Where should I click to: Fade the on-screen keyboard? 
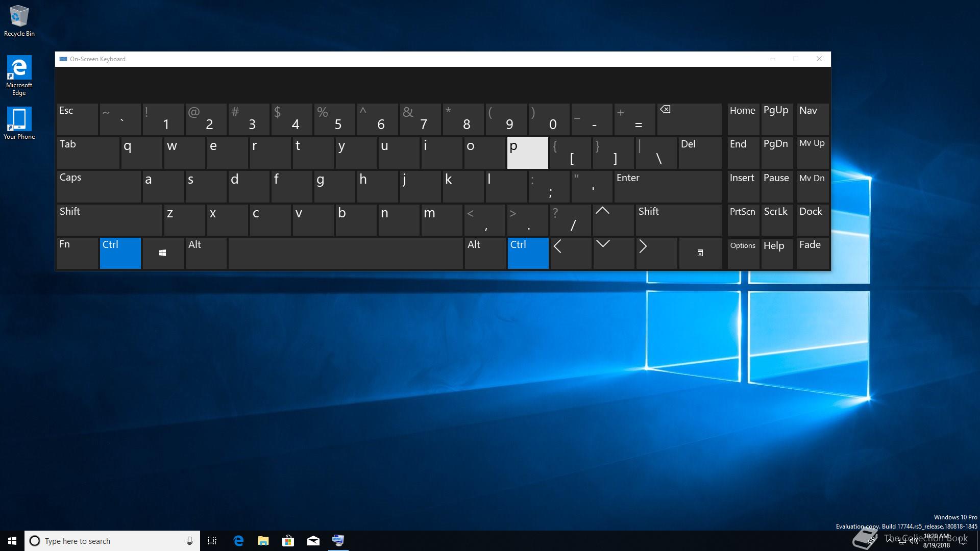click(812, 253)
